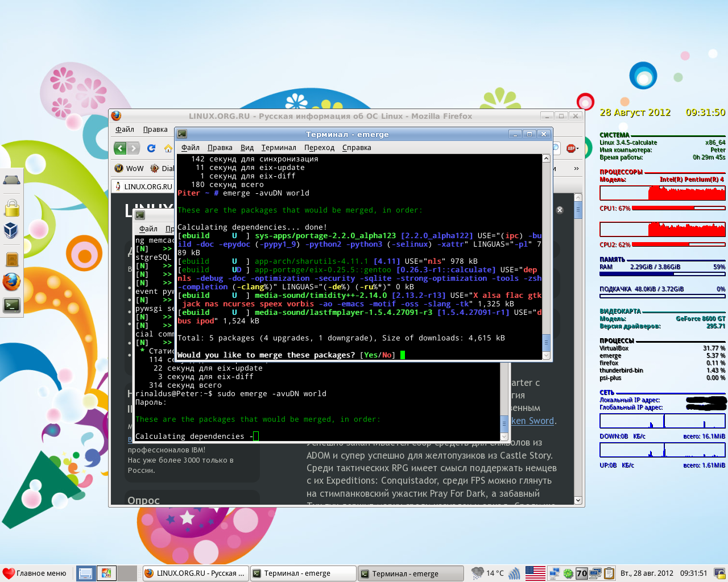The height and width of the screenshot is (582, 728).
Task: Open weather applet showing 14 °C
Action: pyautogui.click(x=487, y=573)
